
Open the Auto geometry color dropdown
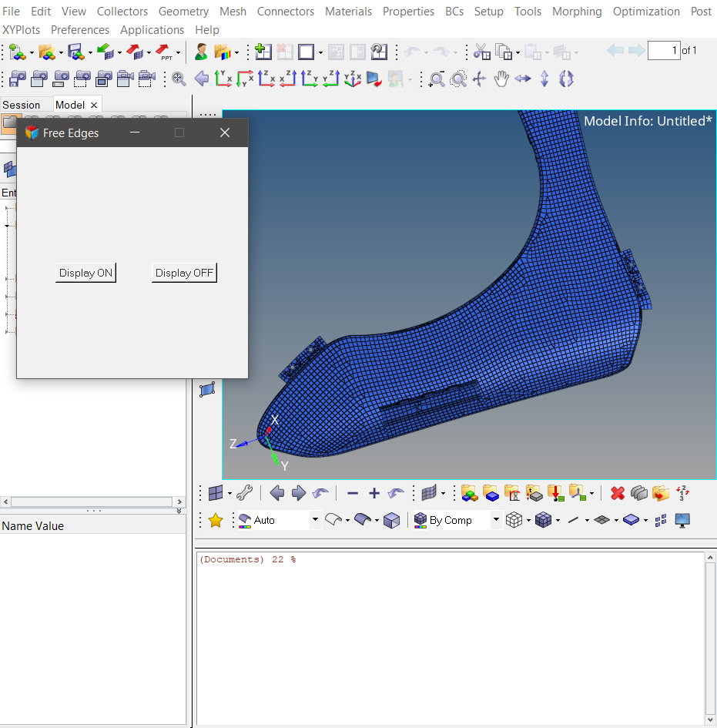coord(315,521)
